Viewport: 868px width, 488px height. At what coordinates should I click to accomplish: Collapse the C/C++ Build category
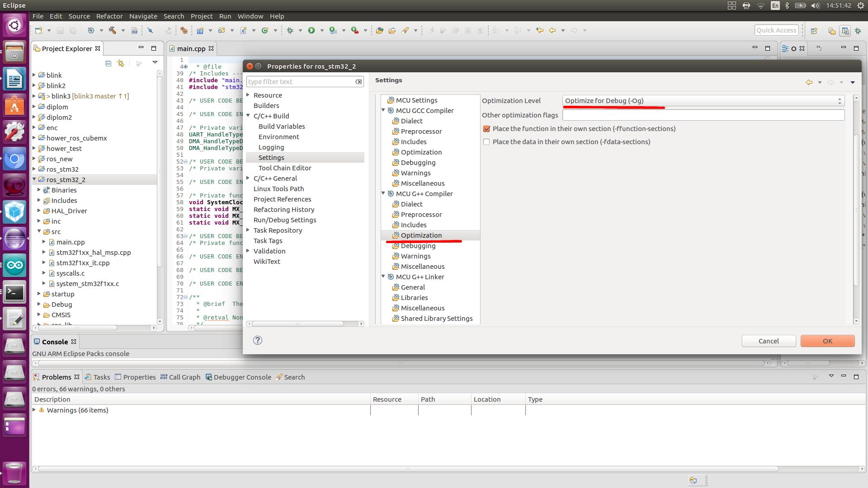(x=248, y=116)
